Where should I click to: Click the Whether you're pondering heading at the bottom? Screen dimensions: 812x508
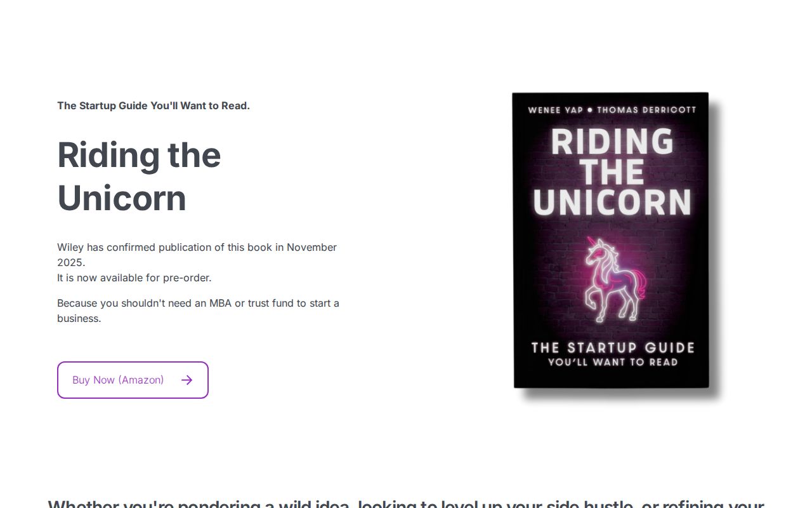(x=406, y=504)
